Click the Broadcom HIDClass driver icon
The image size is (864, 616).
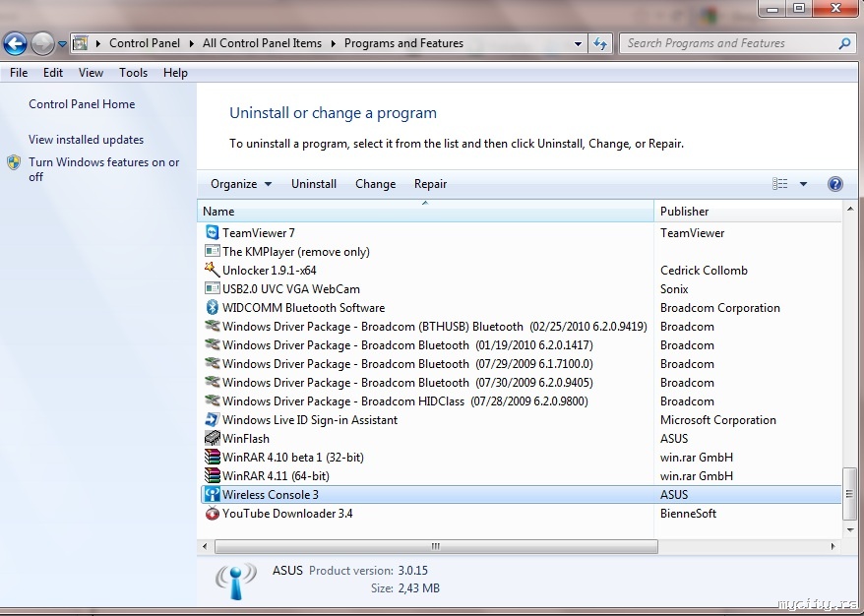click(213, 401)
